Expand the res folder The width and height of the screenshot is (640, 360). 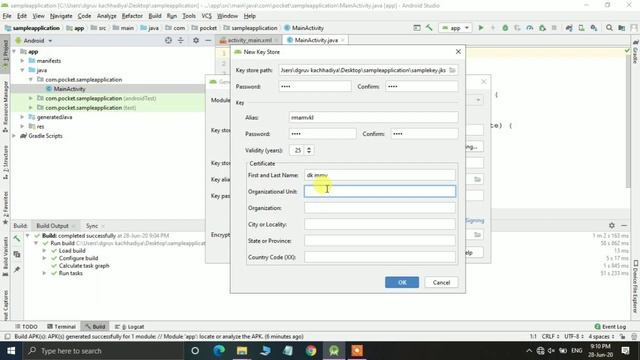point(22,127)
